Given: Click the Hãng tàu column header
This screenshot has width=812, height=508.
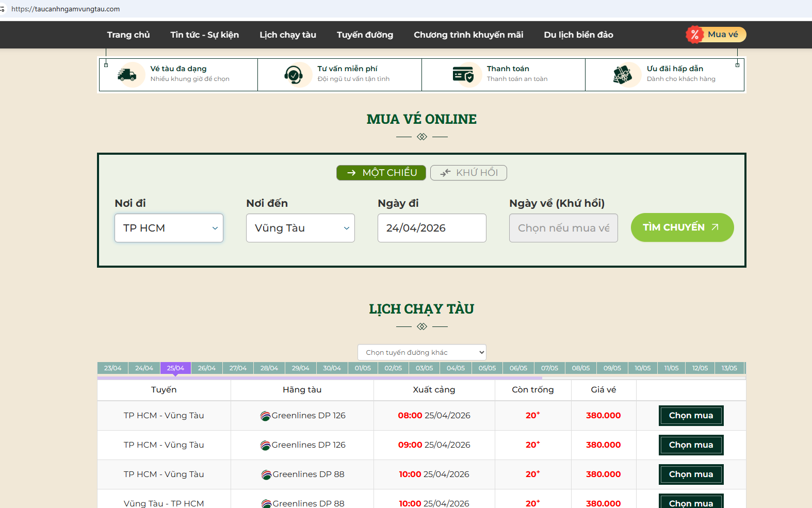Looking at the screenshot, I should [302, 390].
